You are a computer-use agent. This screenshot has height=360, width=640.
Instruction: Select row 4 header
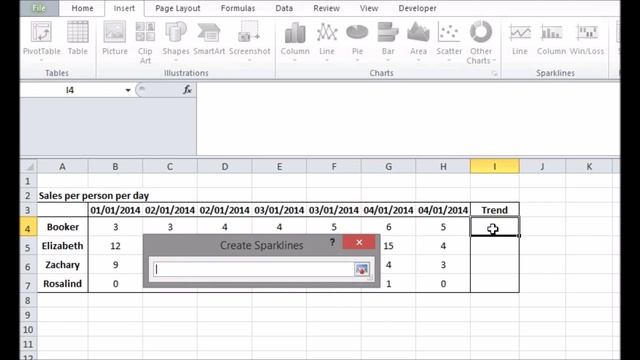pos(28,228)
